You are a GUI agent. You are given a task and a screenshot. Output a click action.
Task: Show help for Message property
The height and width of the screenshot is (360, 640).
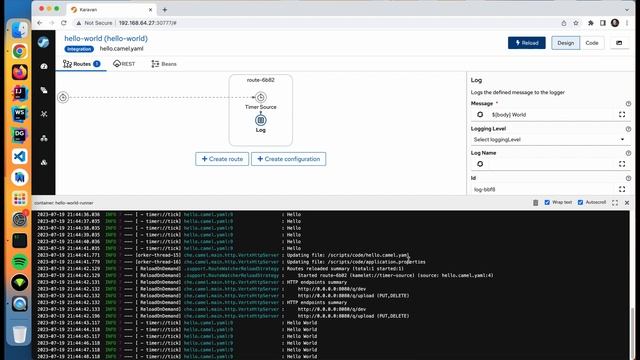[x=628, y=104]
